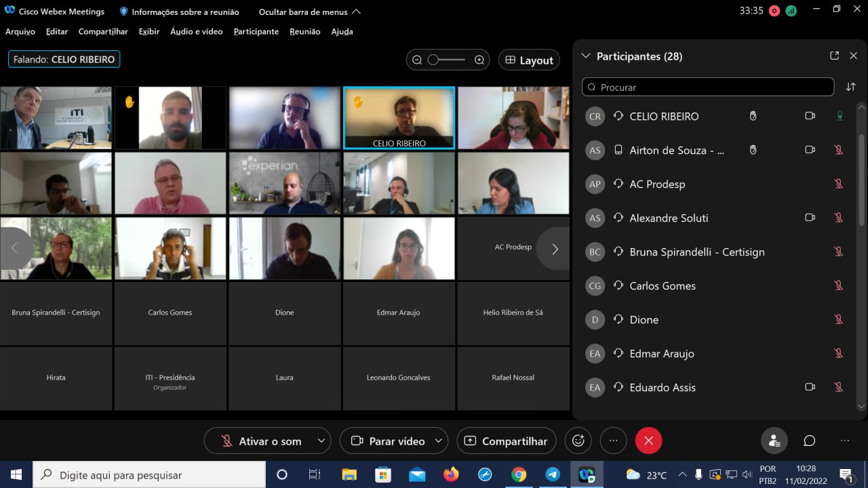The height and width of the screenshot is (488, 868).
Task: Open the Layout button
Action: tap(529, 60)
